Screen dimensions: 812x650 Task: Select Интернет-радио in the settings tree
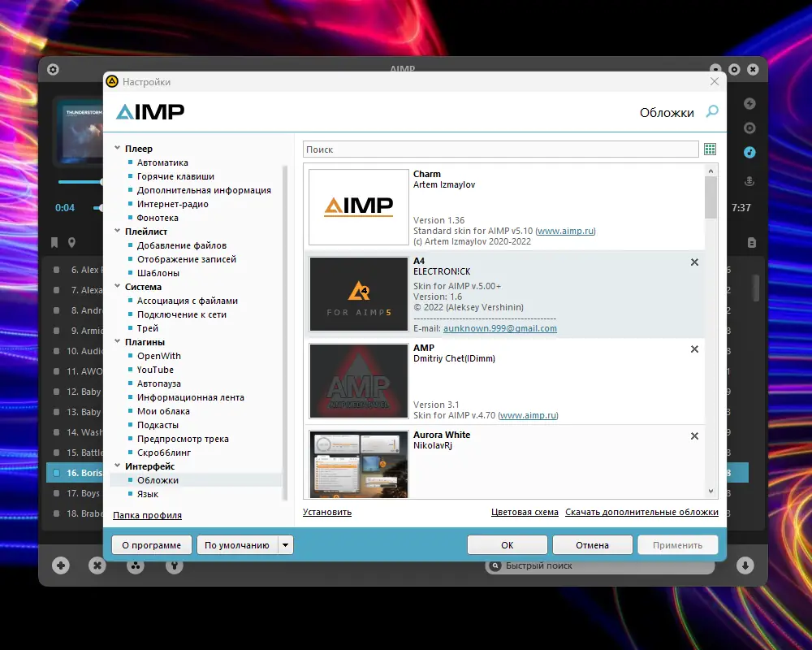(172, 204)
